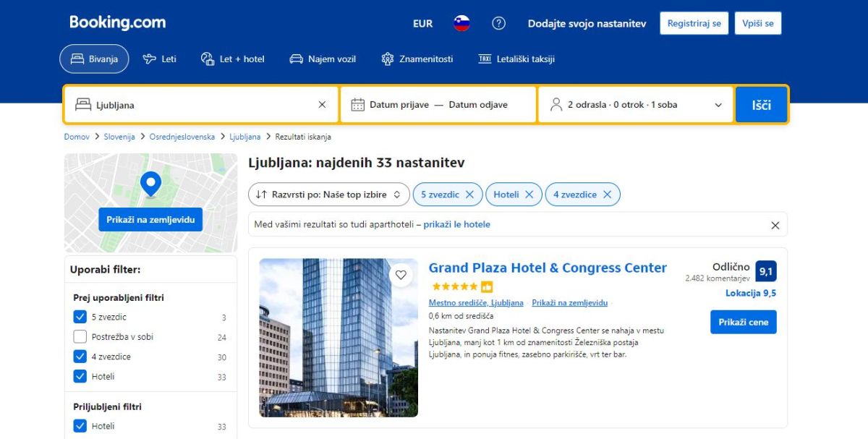Remove the 5 zvezdic filter chip
The height and width of the screenshot is (439, 868).
469,195
